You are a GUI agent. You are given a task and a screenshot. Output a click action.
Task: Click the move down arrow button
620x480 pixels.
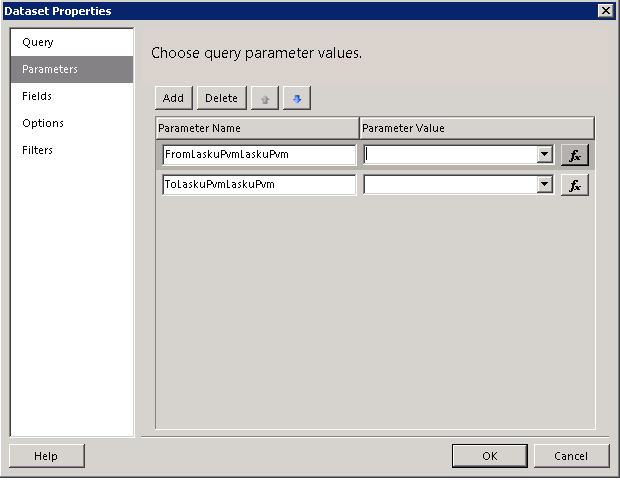pos(297,98)
